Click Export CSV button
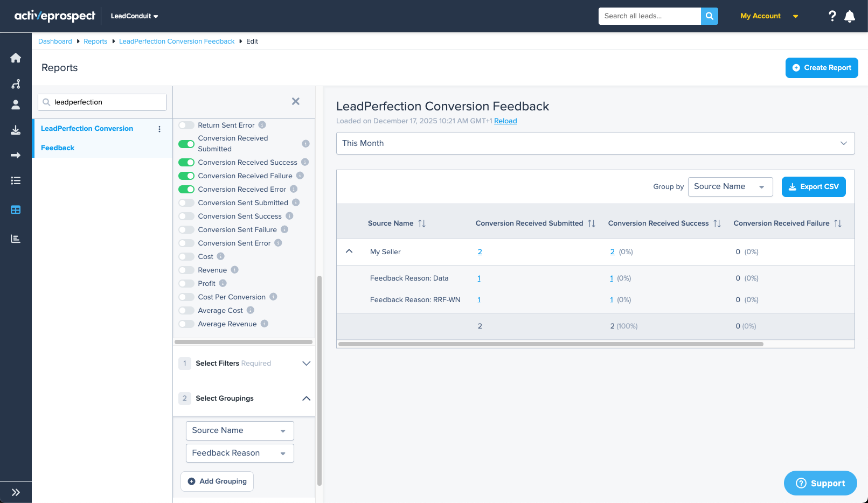This screenshot has height=503, width=868. 814,187
